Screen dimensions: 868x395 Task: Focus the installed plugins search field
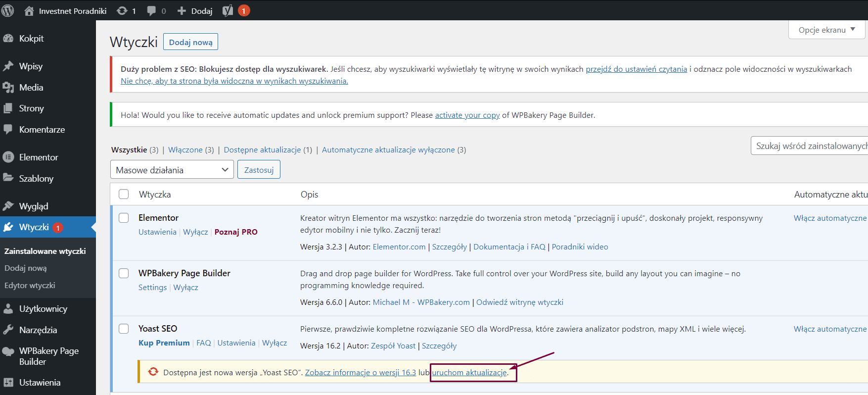coord(810,146)
